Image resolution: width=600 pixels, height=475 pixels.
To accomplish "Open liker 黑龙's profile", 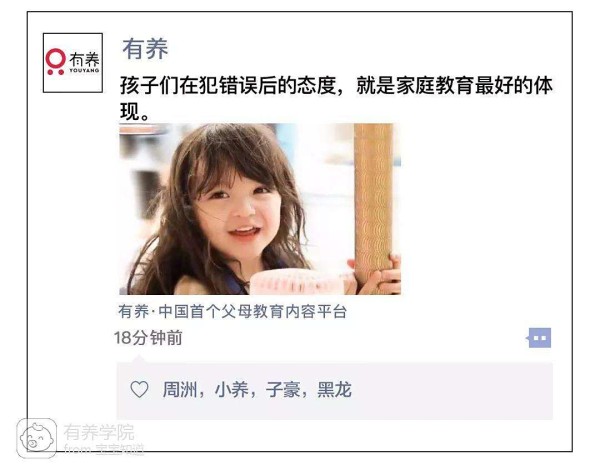I will pos(334,390).
